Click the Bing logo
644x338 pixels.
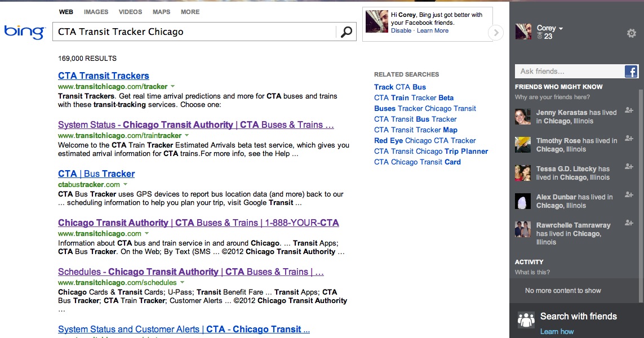[25, 32]
